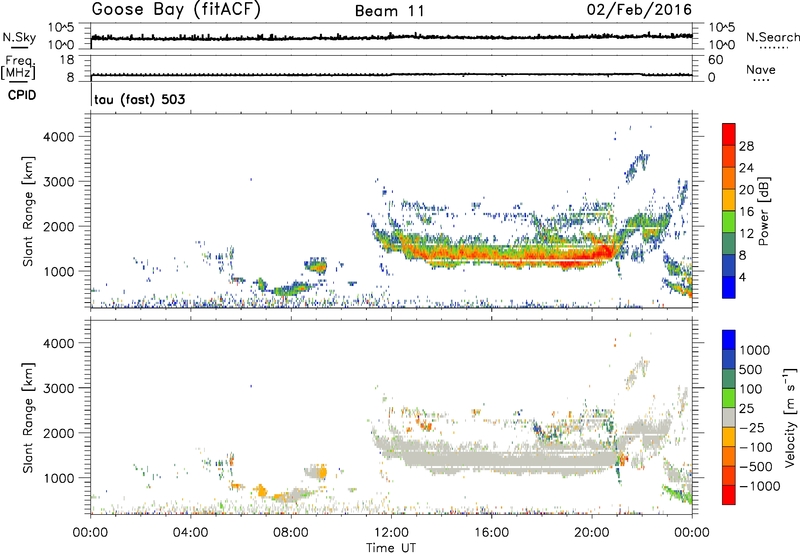Click the date '02/Feb/2016'
Image resolution: width=800 pixels, height=554 pixels.
click(x=639, y=9)
